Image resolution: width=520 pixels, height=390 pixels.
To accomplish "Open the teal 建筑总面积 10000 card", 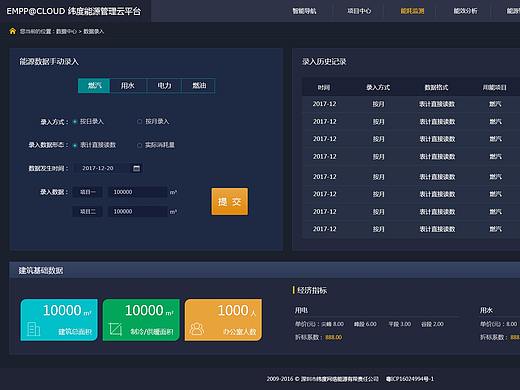I will click(x=59, y=320).
